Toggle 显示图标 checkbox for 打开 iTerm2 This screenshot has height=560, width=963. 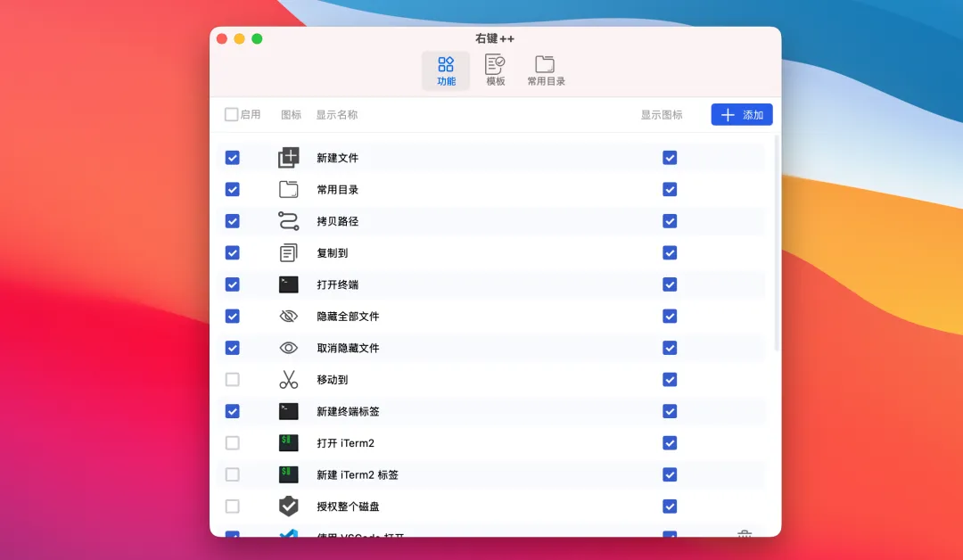coord(670,442)
